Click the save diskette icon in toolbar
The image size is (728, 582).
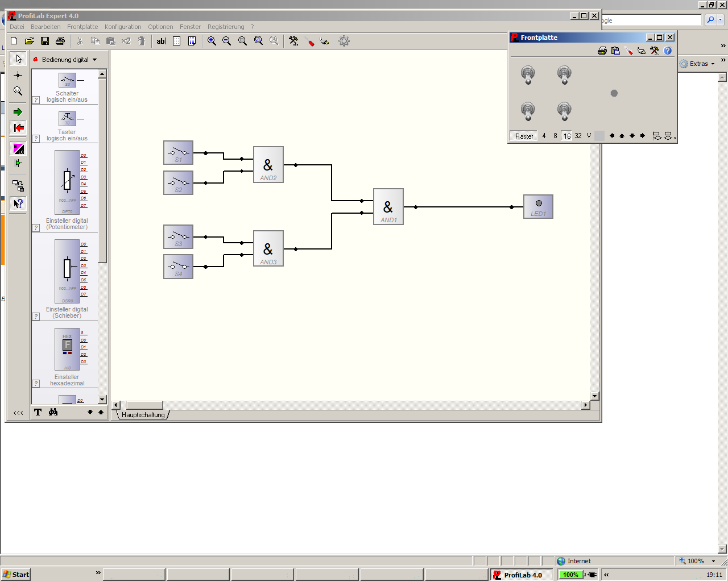click(45, 41)
